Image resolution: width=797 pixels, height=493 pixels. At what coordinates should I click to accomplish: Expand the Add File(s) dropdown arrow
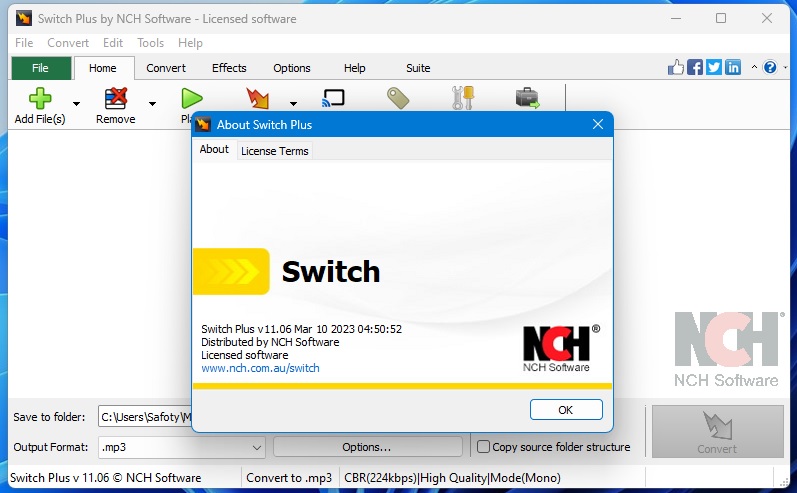[76, 104]
